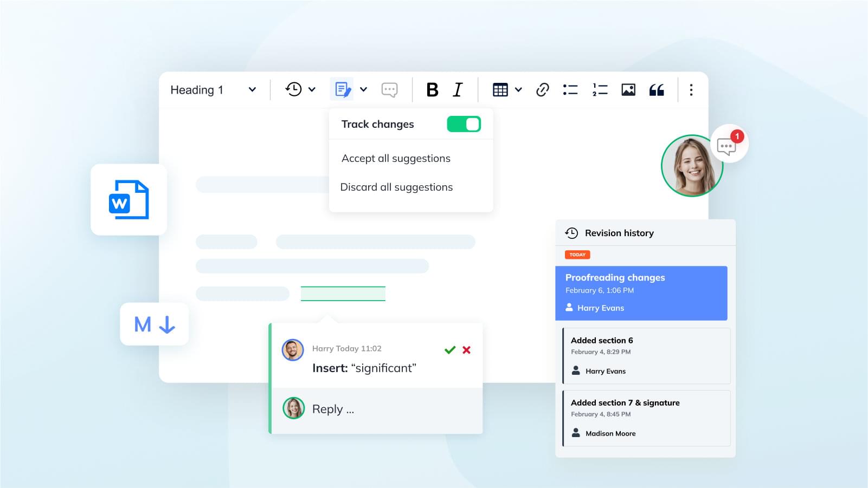Click the comment icon in toolbar
The width and height of the screenshot is (868, 488).
click(x=389, y=90)
